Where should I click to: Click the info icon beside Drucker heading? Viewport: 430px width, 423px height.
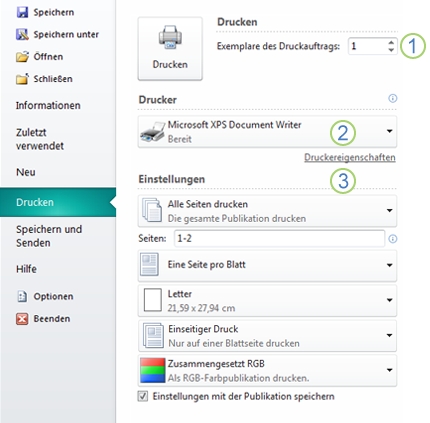point(393,98)
